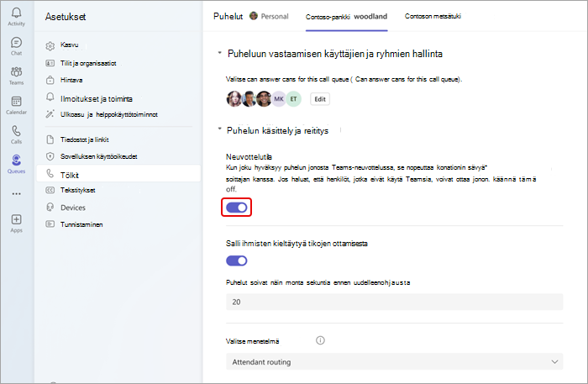Click the Asetukset heading

point(66,17)
